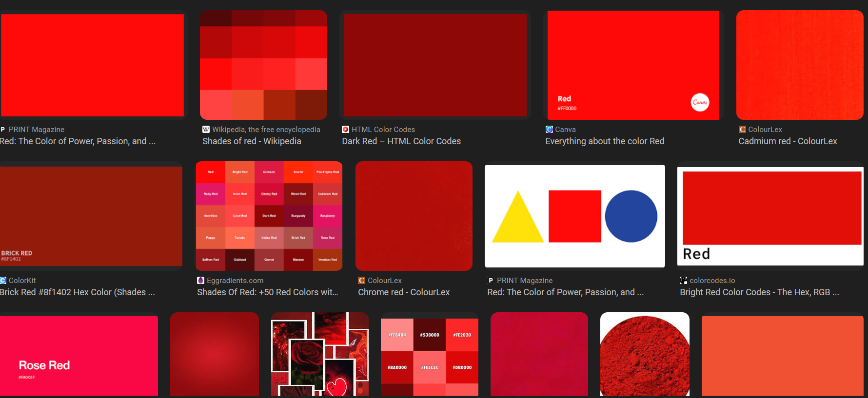This screenshot has height=398, width=868.
Task: Click the ColorKit favicon
Action: point(3,281)
